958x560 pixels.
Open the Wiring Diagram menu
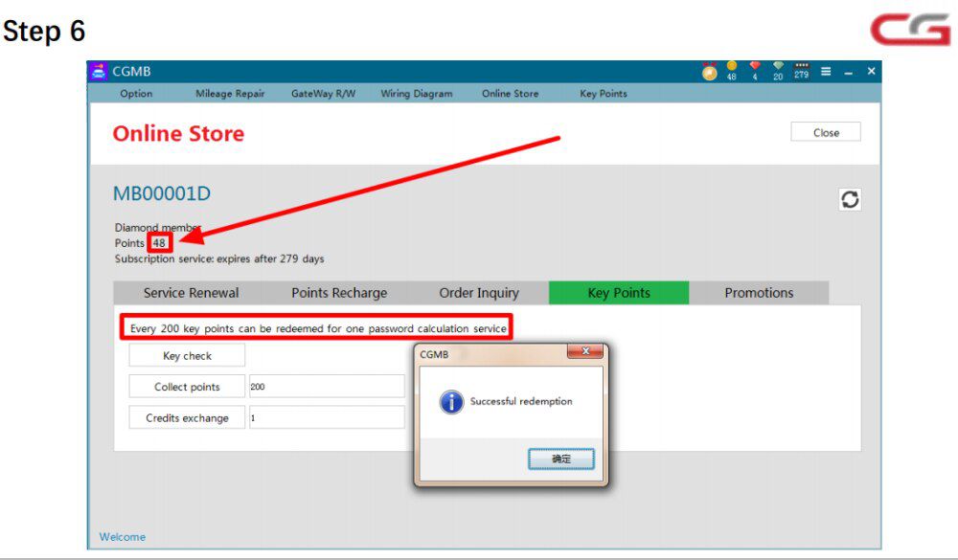pyautogui.click(x=417, y=94)
